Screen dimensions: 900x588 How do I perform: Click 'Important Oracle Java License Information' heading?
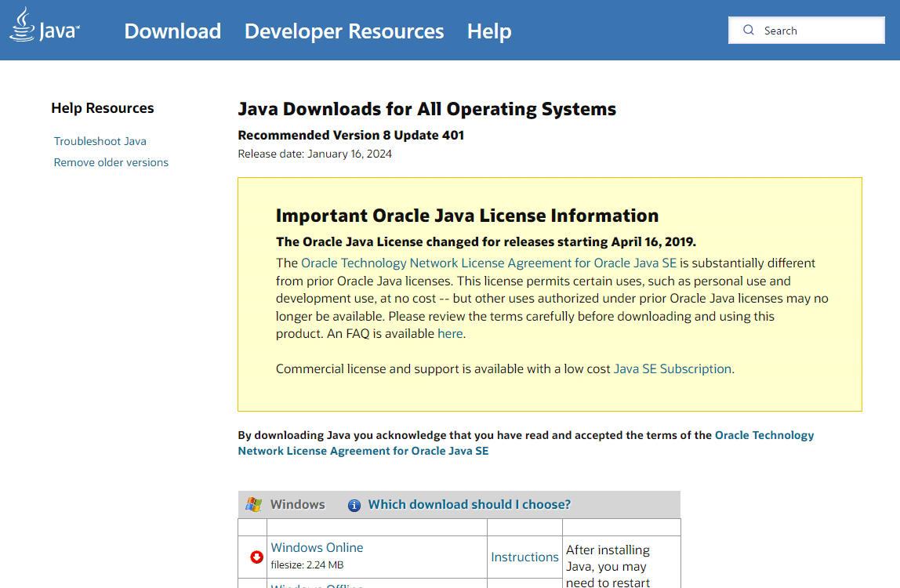coord(467,216)
